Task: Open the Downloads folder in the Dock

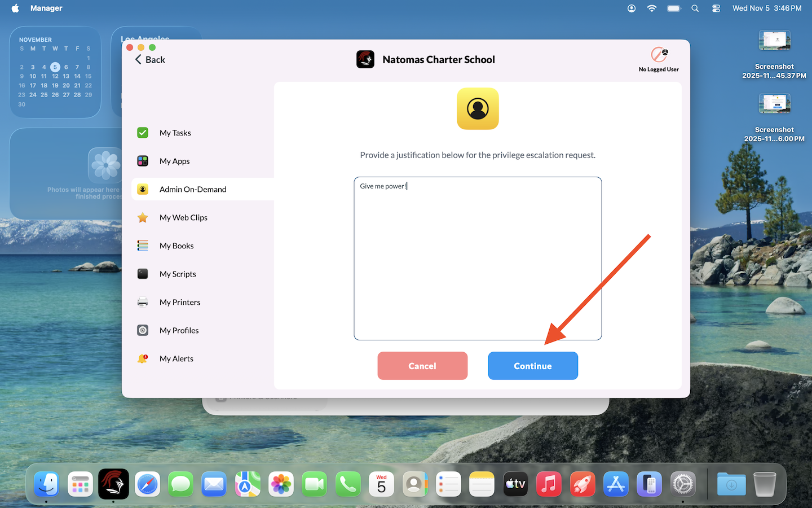Action: pos(731,484)
